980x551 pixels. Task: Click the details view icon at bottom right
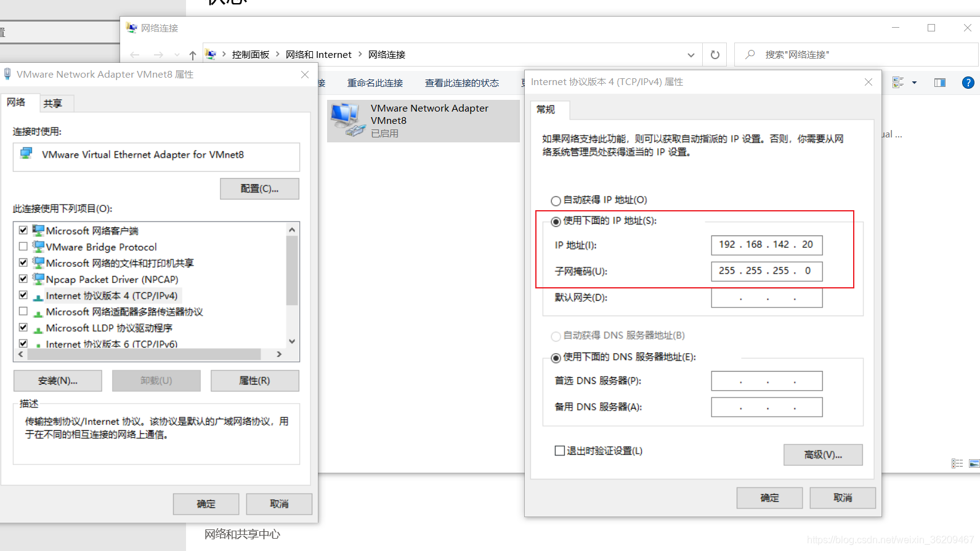pos(957,463)
